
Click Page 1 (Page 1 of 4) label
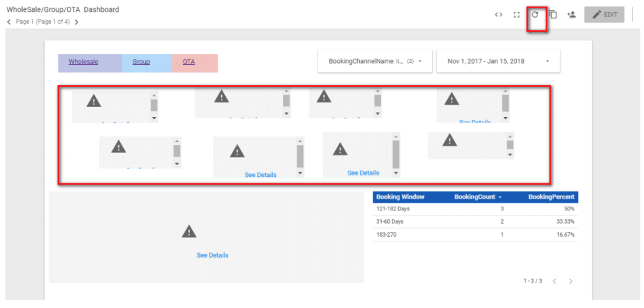(43, 22)
